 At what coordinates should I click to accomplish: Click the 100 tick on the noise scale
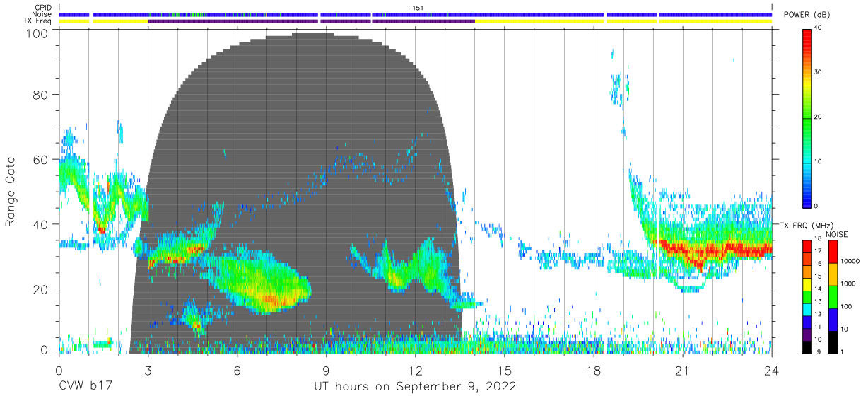tap(846, 306)
